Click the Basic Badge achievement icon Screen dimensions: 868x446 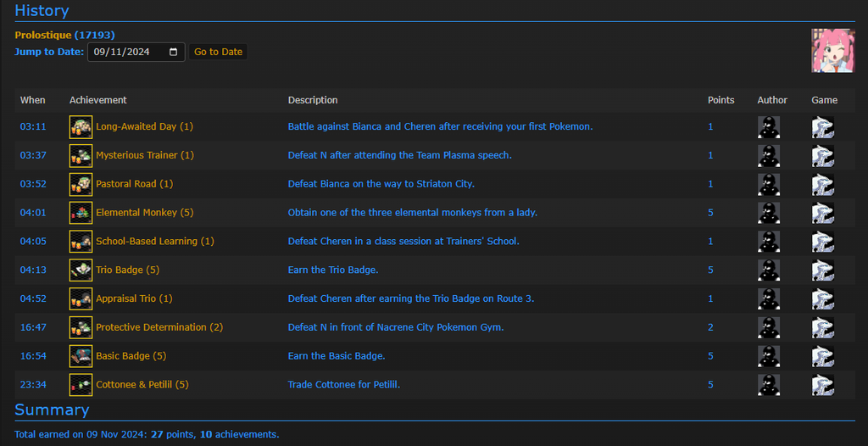coord(81,356)
